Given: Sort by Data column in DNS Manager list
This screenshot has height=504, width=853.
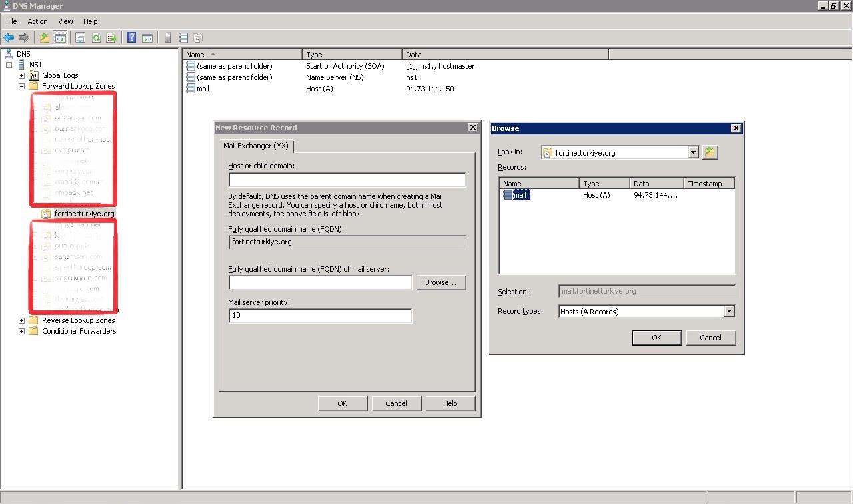Looking at the screenshot, I should [506, 55].
